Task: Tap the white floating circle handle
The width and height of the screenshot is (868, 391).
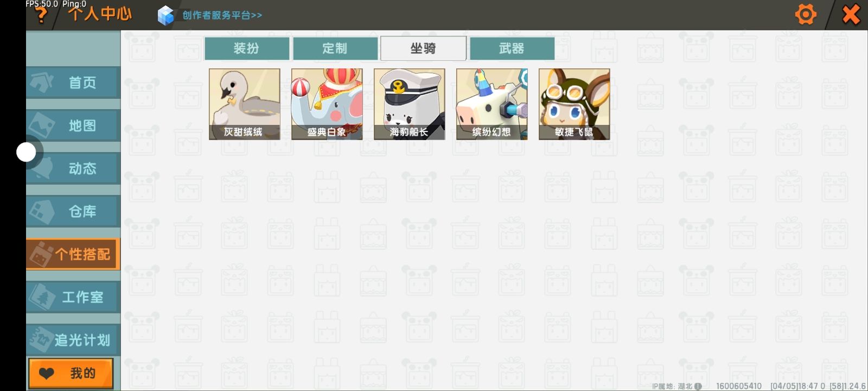Action: click(26, 153)
